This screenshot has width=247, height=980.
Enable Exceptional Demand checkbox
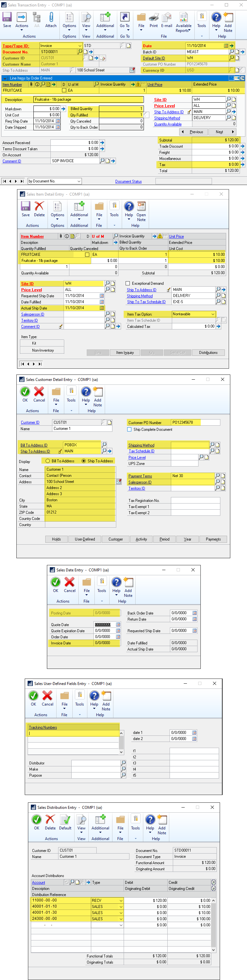[x=128, y=283]
